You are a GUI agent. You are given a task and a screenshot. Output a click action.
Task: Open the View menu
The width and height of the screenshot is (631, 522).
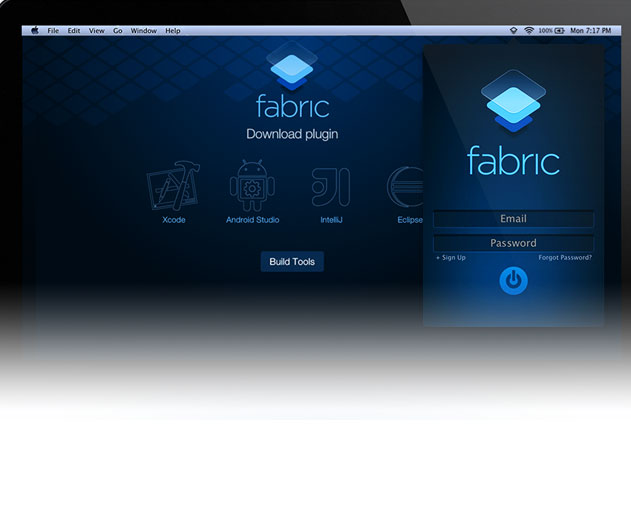click(97, 31)
